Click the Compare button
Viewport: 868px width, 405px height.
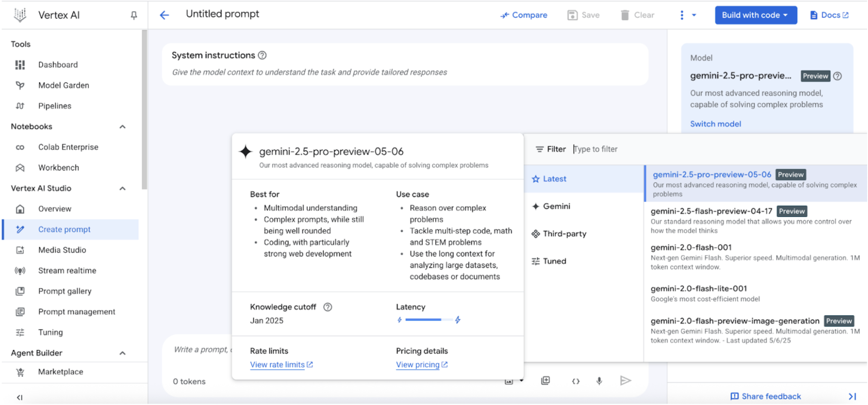524,15
